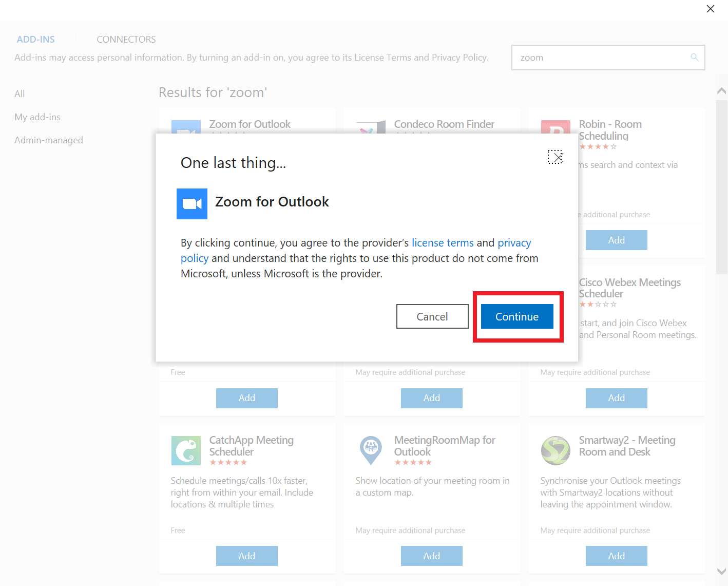Open Condeco Room Finder title

click(444, 124)
